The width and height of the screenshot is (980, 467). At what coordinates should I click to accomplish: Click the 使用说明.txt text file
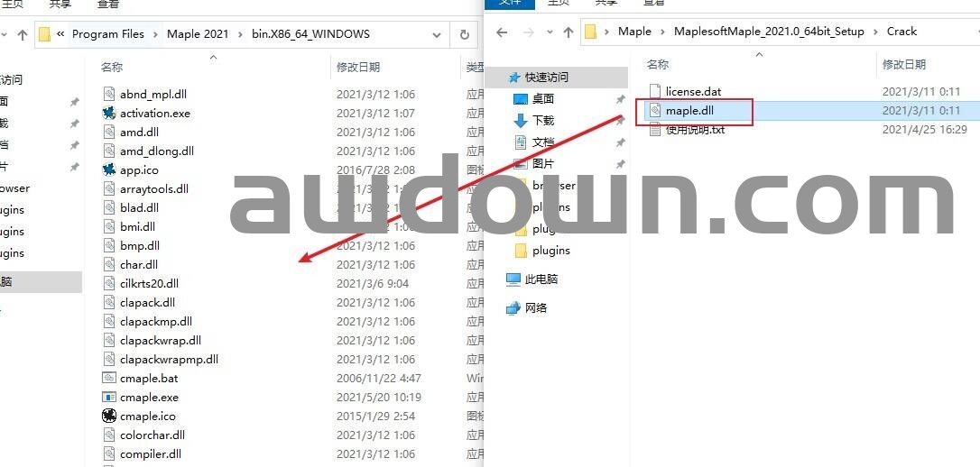694,130
